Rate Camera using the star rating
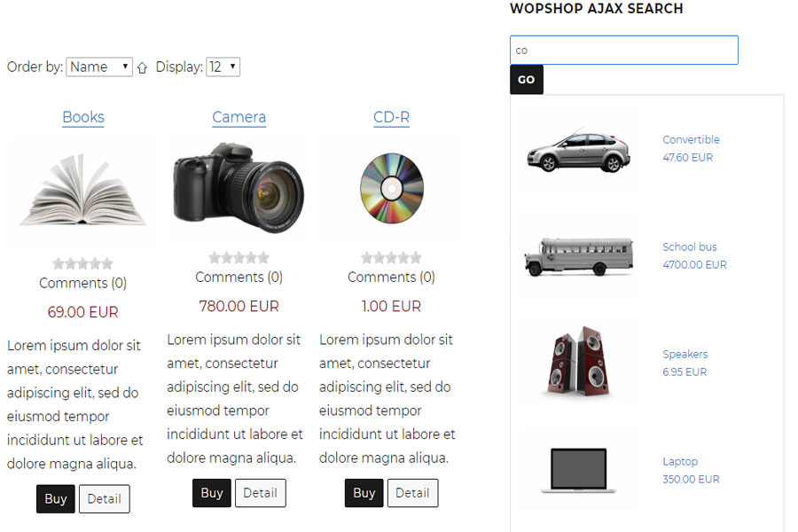 [x=239, y=258]
